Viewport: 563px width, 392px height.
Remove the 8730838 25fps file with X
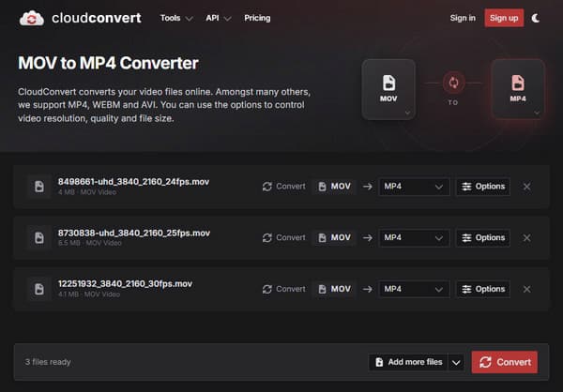(x=526, y=237)
